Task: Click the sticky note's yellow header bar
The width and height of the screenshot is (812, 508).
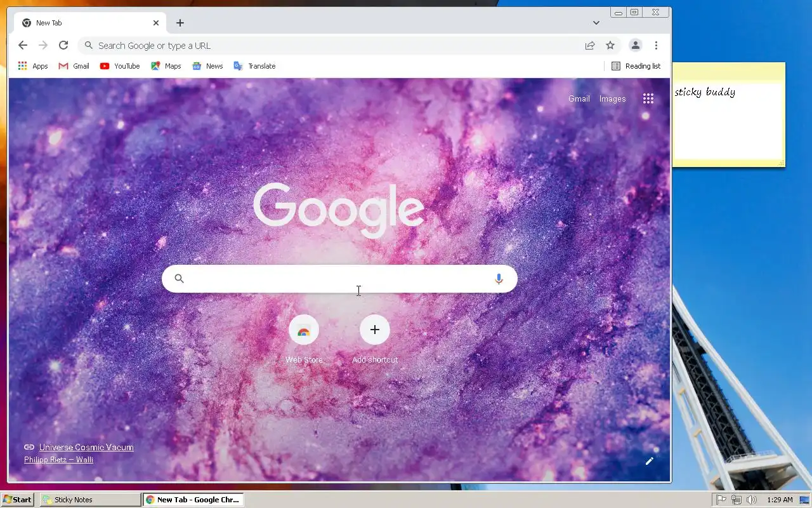Action: (x=729, y=72)
